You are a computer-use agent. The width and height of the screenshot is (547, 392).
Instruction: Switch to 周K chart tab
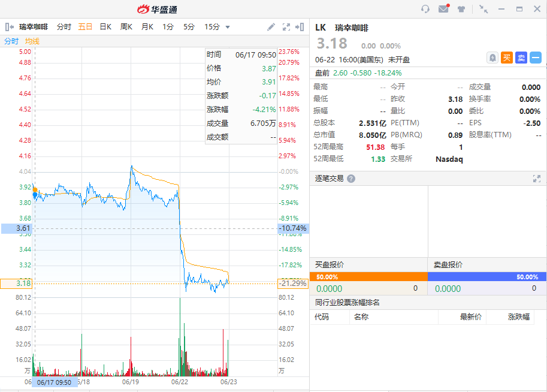coord(126,27)
